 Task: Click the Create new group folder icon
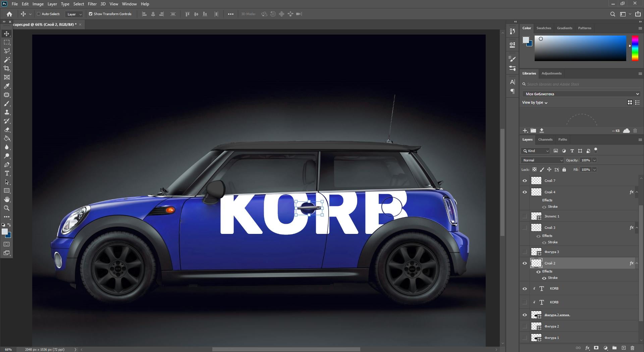coord(614,348)
